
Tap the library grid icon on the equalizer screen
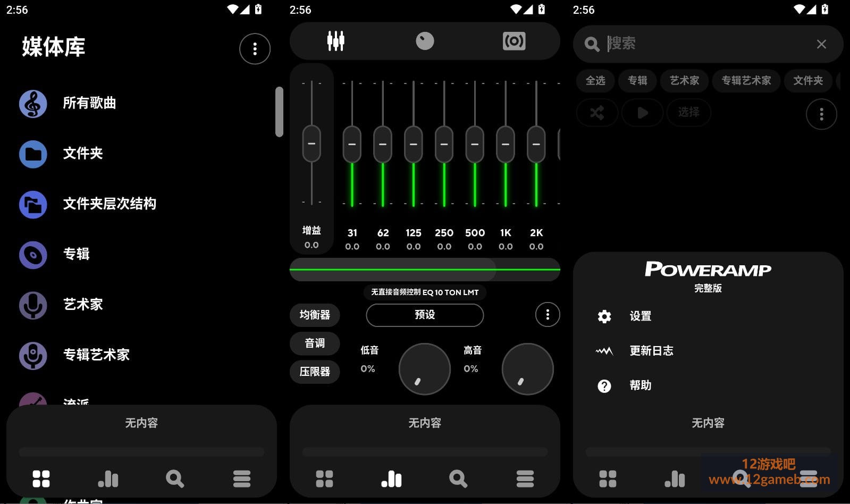pyautogui.click(x=324, y=478)
